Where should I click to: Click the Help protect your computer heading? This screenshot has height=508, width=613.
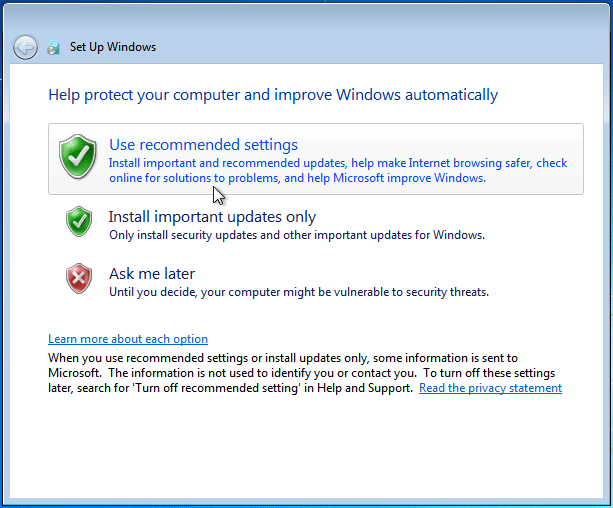click(273, 95)
